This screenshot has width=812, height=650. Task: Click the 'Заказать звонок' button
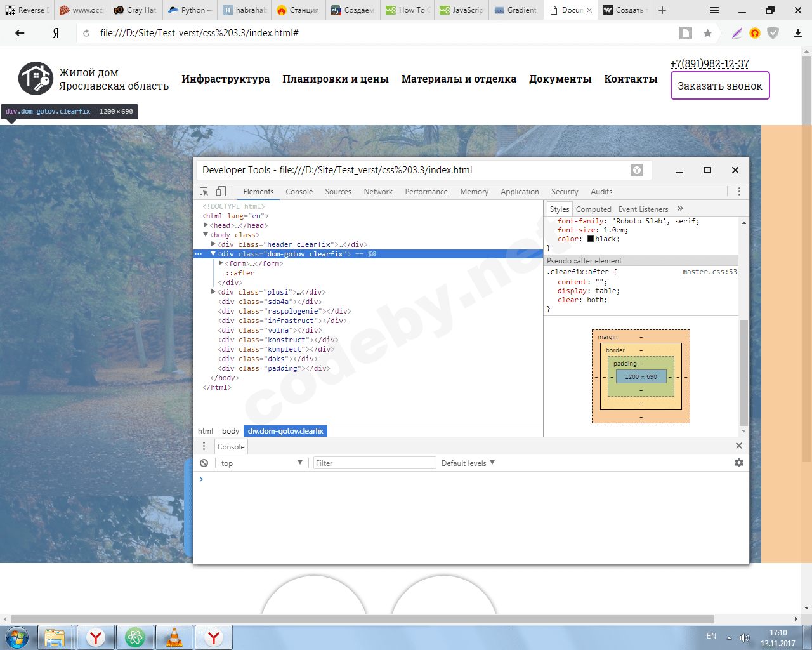720,86
